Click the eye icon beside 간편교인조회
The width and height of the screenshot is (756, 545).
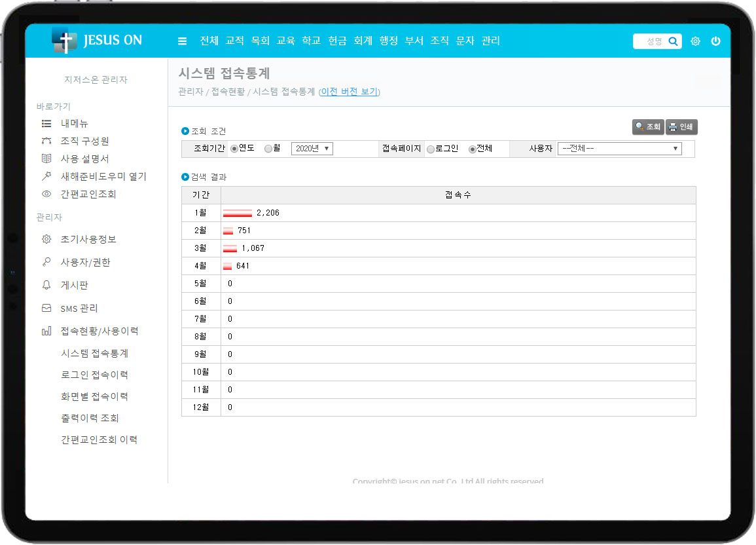46,194
